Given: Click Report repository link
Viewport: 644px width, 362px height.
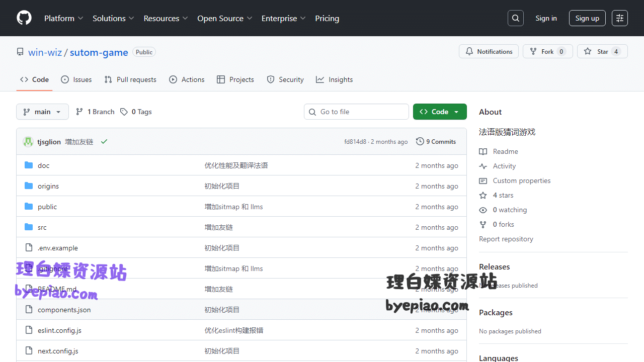Looking at the screenshot, I should pyautogui.click(x=506, y=239).
